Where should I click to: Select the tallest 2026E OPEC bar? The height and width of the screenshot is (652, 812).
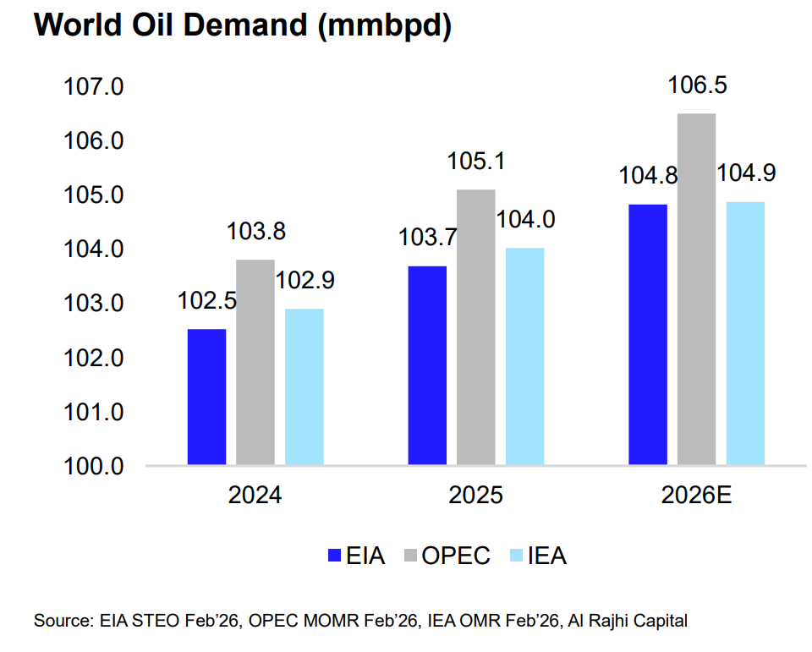pos(696,289)
